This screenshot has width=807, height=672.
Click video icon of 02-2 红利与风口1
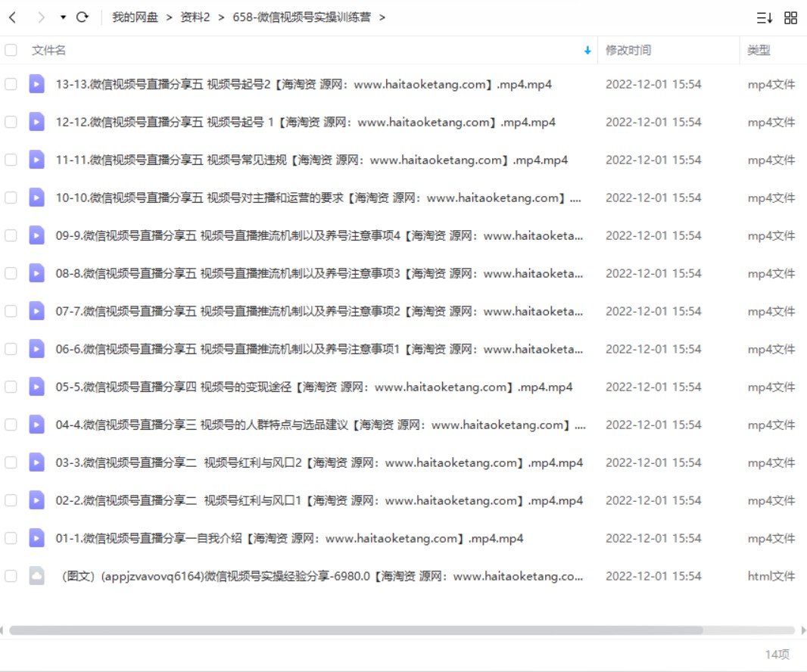(x=36, y=500)
